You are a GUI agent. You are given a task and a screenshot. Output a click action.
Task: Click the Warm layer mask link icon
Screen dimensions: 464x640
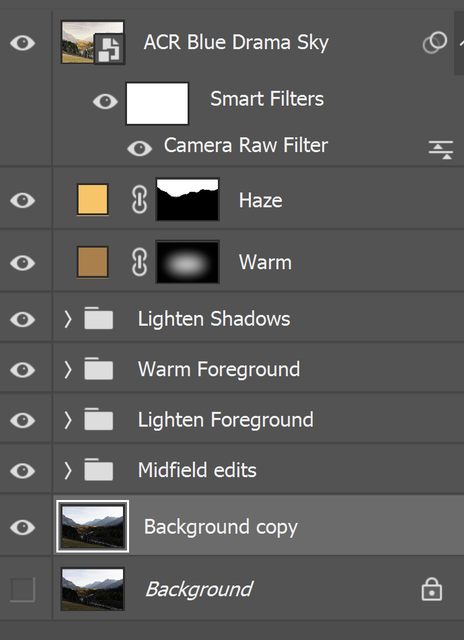point(140,262)
